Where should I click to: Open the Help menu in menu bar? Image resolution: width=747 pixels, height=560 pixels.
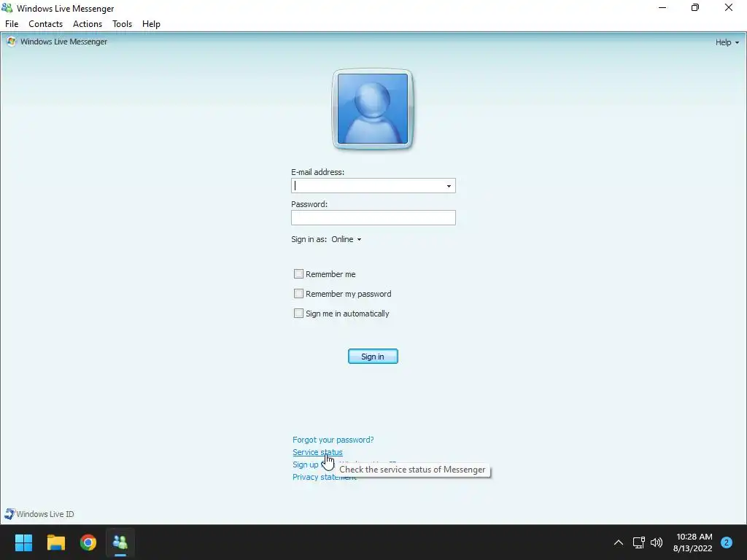pos(151,24)
